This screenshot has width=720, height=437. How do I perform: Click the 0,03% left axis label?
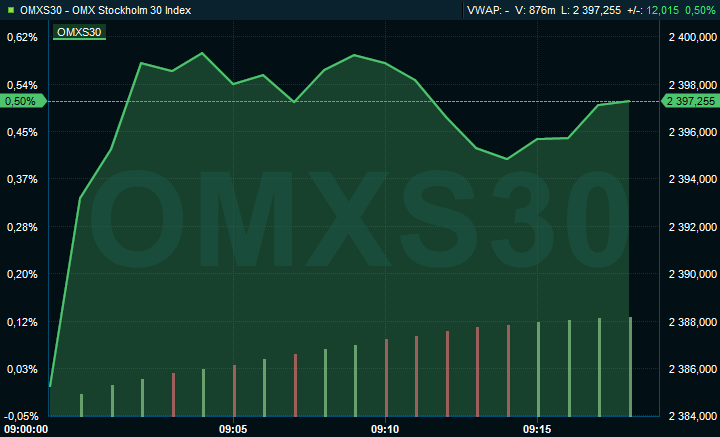[22, 369]
